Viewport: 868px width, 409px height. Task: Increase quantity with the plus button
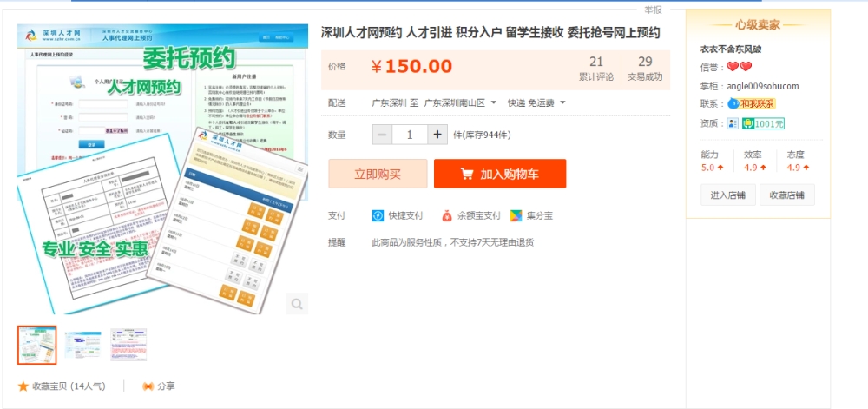pyautogui.click(x=437, y=135)
